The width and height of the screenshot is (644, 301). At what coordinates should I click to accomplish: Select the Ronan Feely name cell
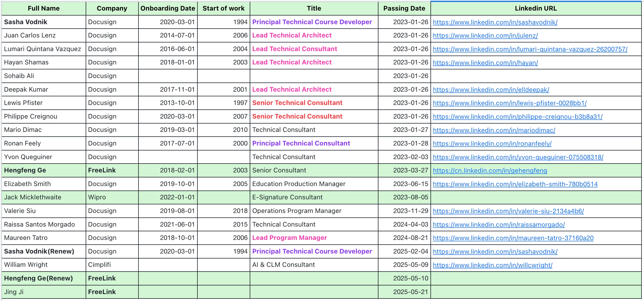click(44, 143)
